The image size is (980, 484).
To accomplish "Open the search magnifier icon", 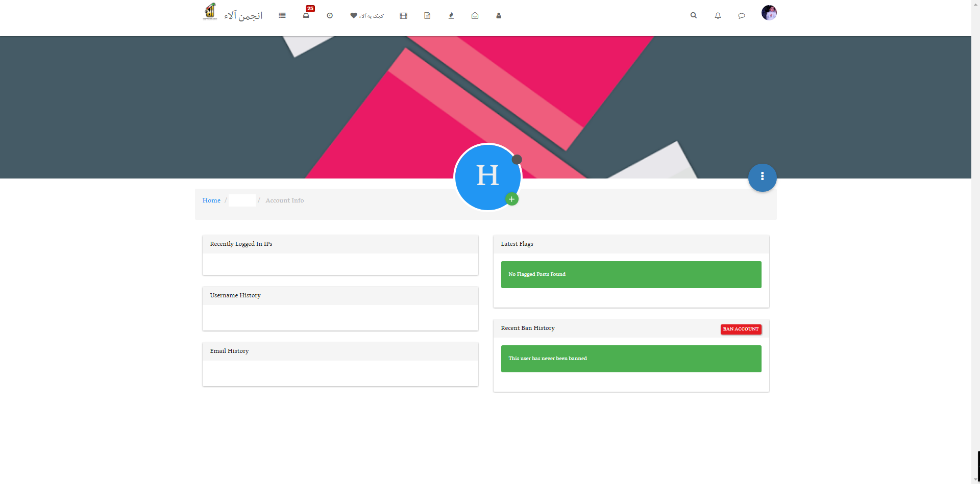I will [x=694, y=15].
